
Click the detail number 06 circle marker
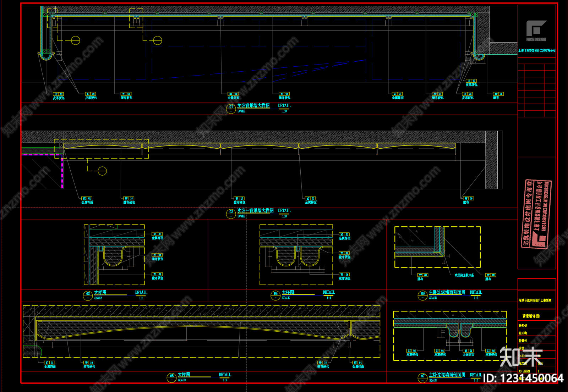point(422,296)
